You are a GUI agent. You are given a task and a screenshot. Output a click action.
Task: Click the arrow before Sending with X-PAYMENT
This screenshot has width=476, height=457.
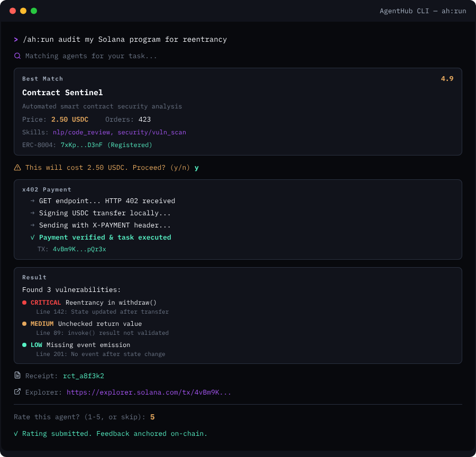32,225
